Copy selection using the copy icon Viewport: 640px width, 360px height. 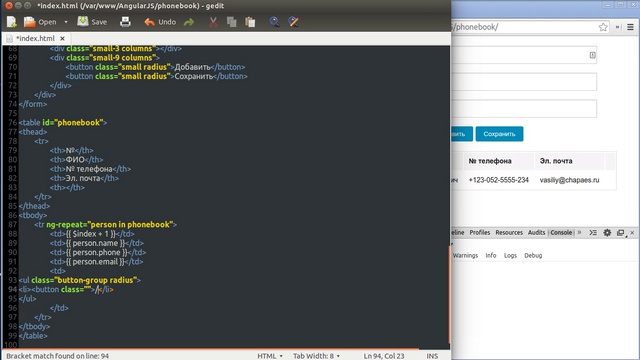[x=231, y=22]
